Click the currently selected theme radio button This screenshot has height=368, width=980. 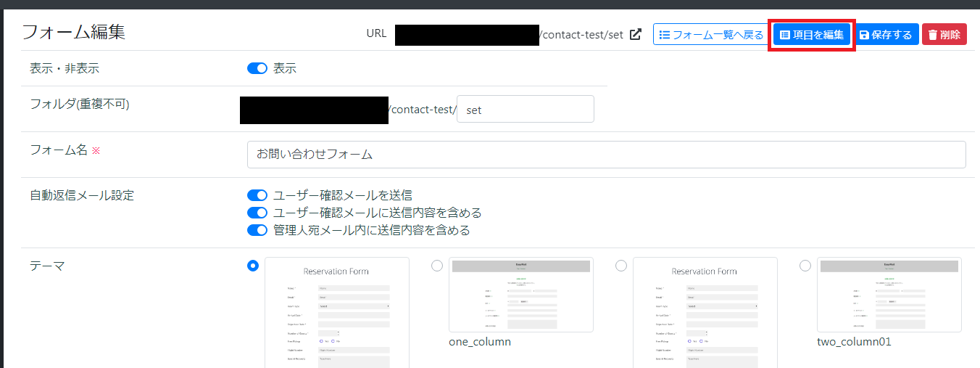pos(253,266)
